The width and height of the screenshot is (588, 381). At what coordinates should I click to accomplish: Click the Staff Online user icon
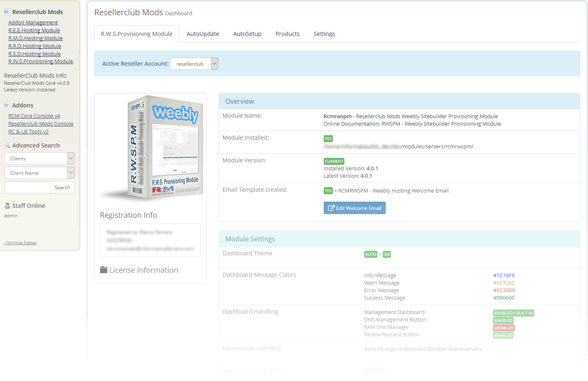7,206
